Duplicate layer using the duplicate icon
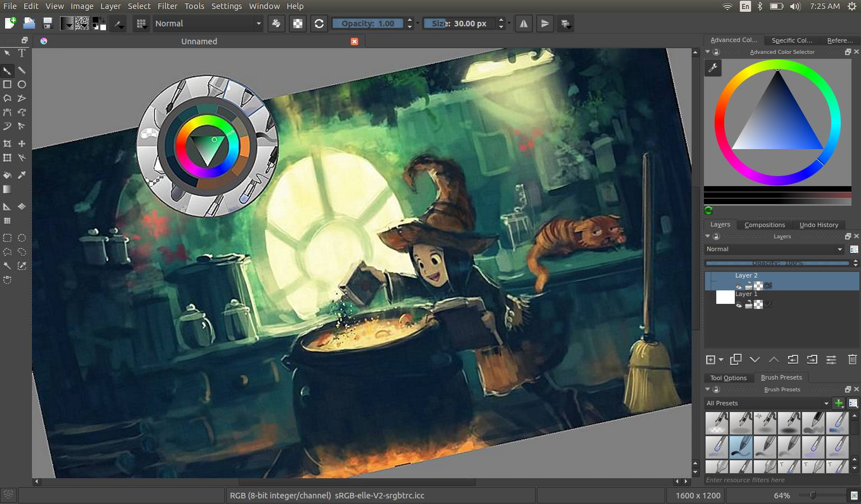The height and width of the screenshot is (504, 861). (x=735, y=359)
